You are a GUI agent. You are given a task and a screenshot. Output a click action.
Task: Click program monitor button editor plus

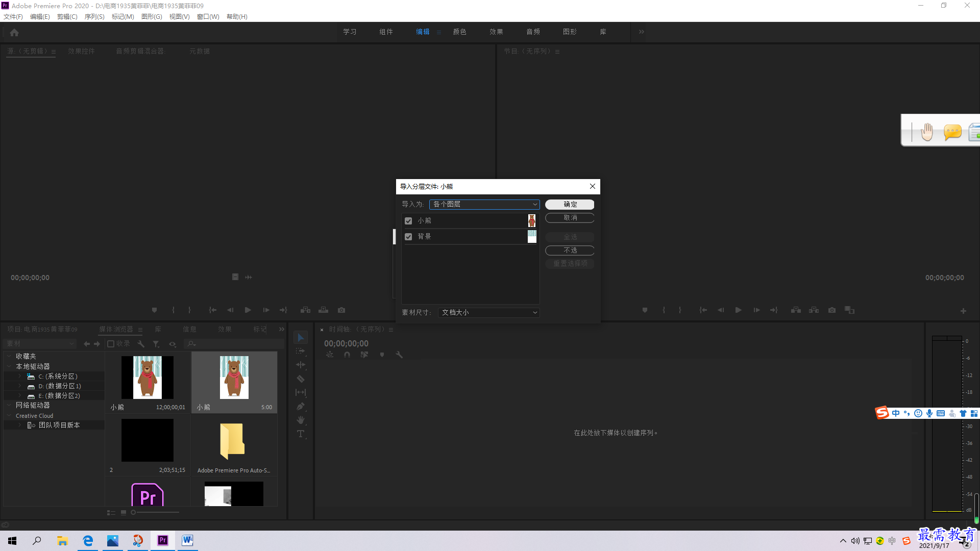tap(963, 311)
